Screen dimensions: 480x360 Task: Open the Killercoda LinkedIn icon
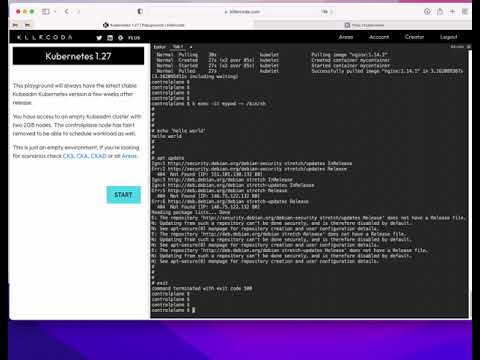110,38
